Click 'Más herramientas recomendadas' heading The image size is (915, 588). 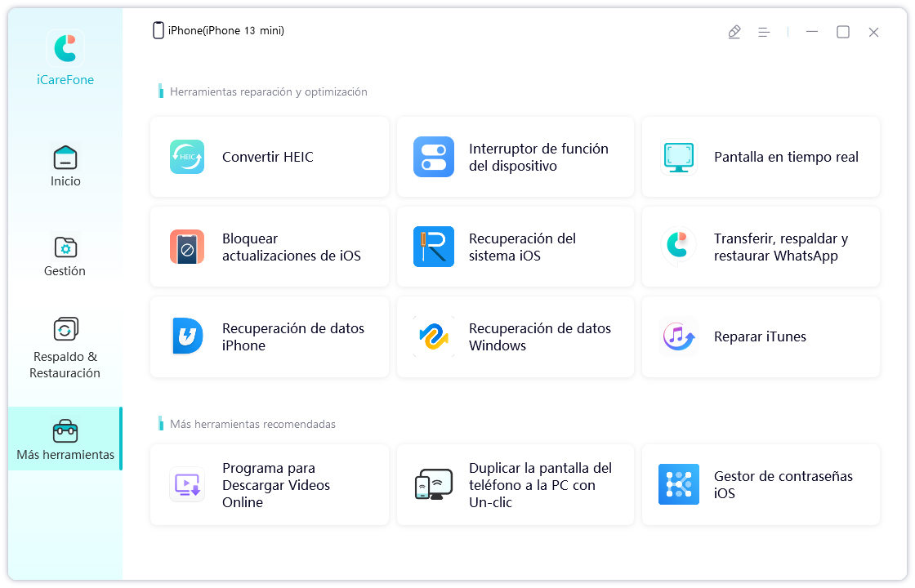coord(252,424)
